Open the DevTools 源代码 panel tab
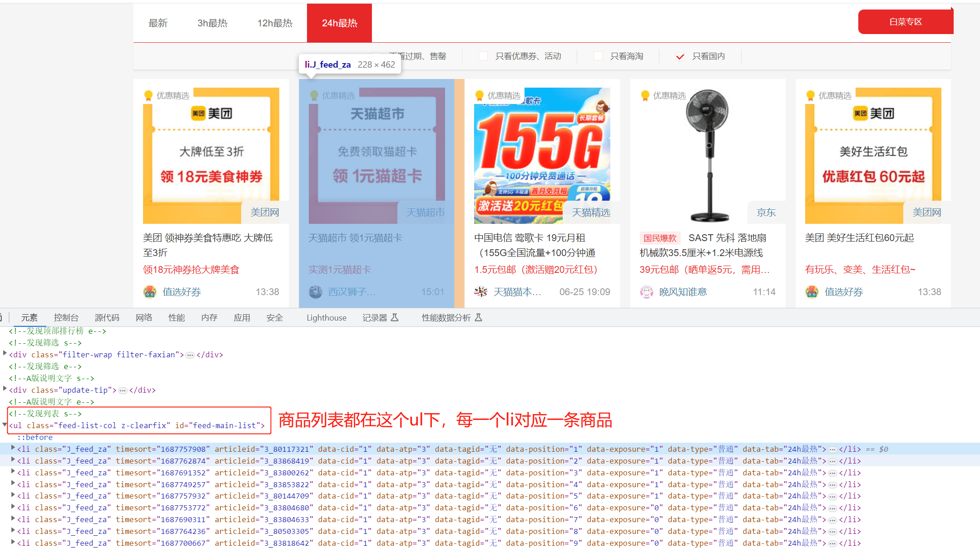980x548 pixels. tap(107, 318)
